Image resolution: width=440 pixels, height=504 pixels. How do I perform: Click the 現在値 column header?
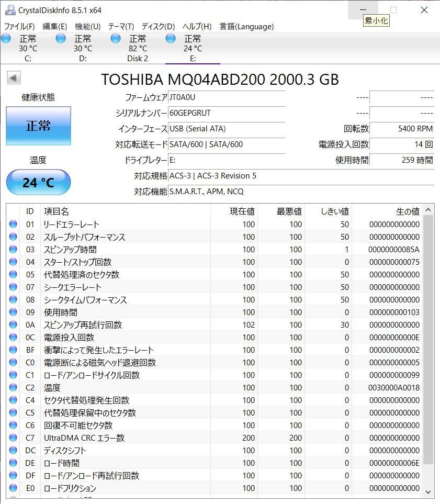[234, 211]
